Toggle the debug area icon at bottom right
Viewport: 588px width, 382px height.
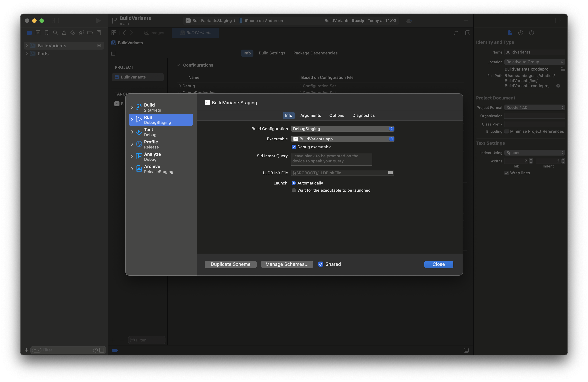point(466,350)
